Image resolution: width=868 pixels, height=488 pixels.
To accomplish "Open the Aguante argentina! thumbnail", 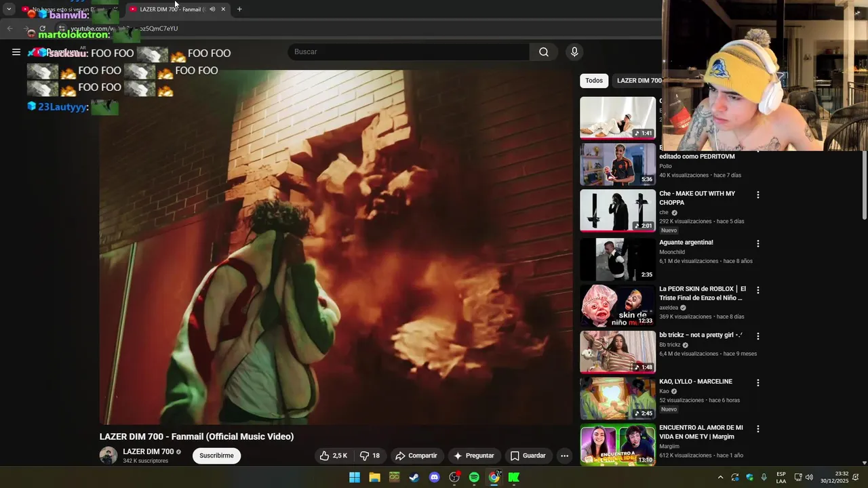I will [x=618, y=259].
